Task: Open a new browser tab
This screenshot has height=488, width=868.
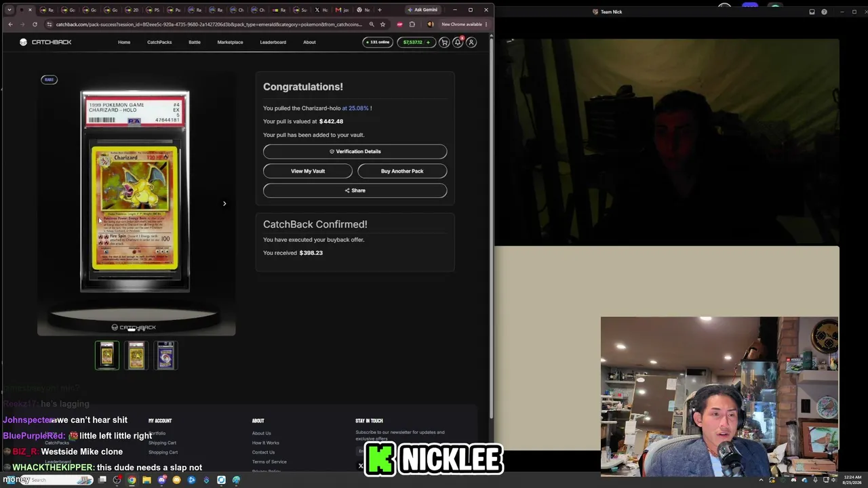Action: click(379, 9)
